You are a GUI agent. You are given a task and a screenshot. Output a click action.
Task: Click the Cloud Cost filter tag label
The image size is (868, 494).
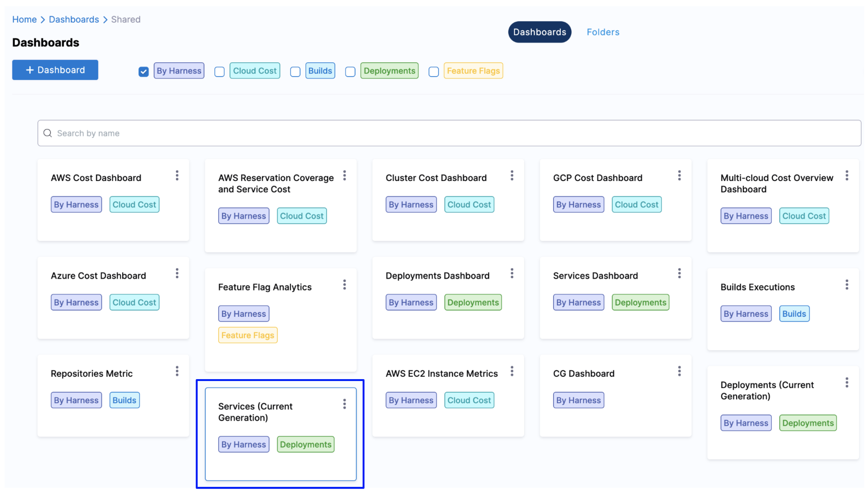click(x=255, y=71)
